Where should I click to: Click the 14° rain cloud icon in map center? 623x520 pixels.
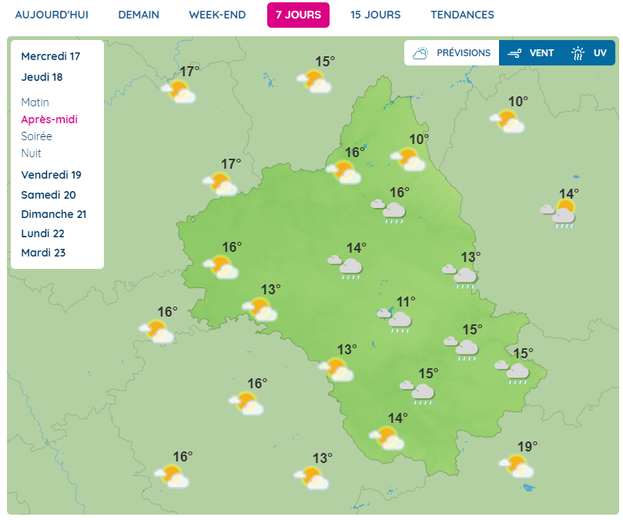coord(345,267)
